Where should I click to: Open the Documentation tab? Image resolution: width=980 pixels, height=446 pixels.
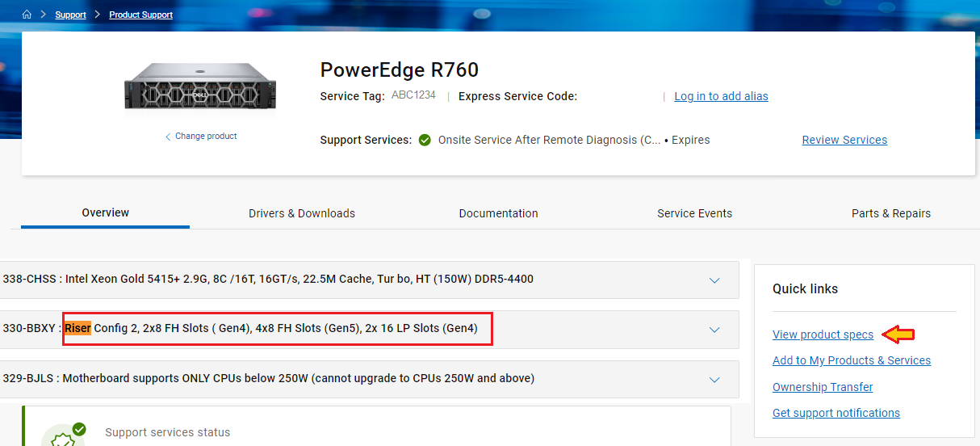[x=498, y=213]
